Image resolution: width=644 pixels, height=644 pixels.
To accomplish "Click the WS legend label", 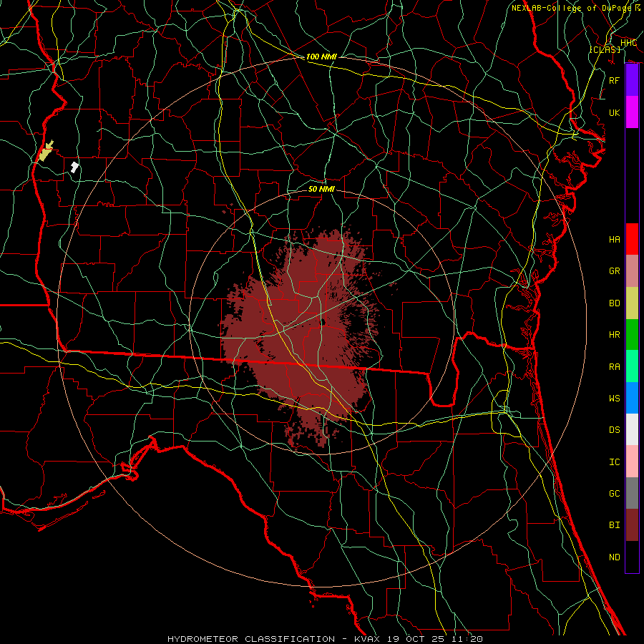I will point(614,399).
